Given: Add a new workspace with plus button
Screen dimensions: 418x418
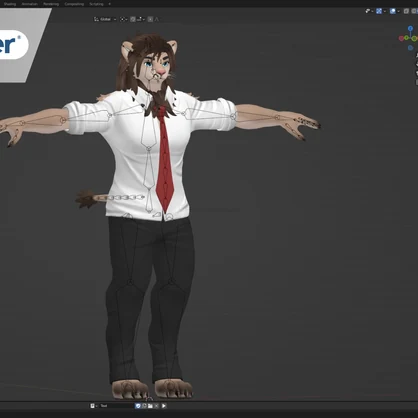Looking at the screenshot, I should [x=110, y=4].
